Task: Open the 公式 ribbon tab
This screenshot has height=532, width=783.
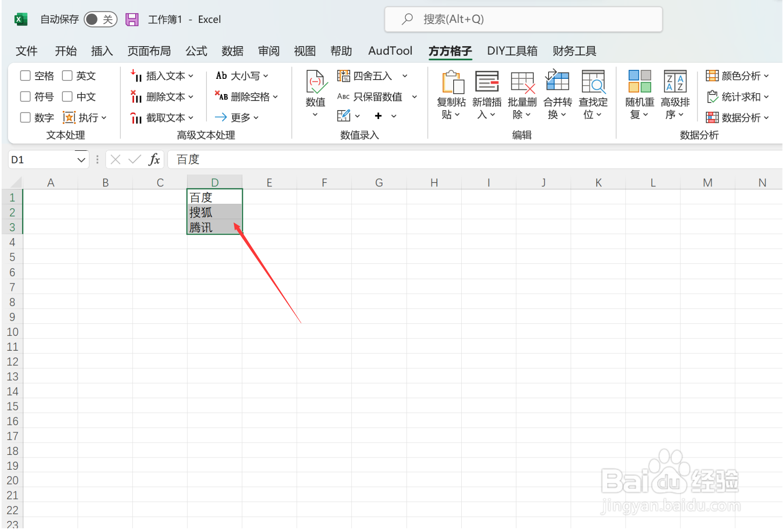Action: coord(196,51)
